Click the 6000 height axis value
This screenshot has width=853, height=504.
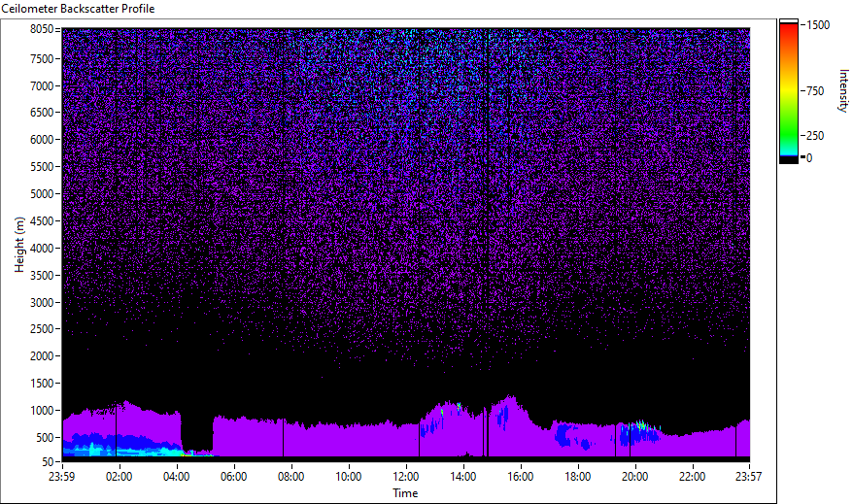pos(42,140)
